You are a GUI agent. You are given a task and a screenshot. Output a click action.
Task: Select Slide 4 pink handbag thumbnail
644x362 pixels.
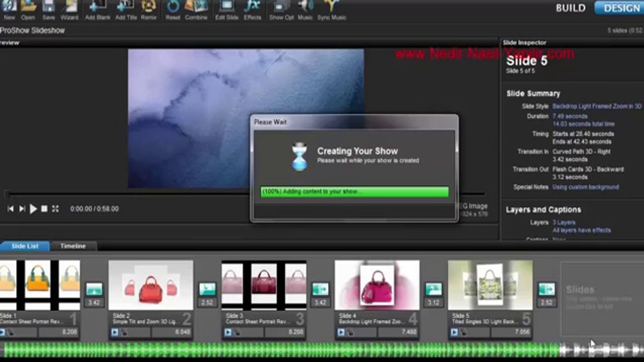[x=377, y=285]
